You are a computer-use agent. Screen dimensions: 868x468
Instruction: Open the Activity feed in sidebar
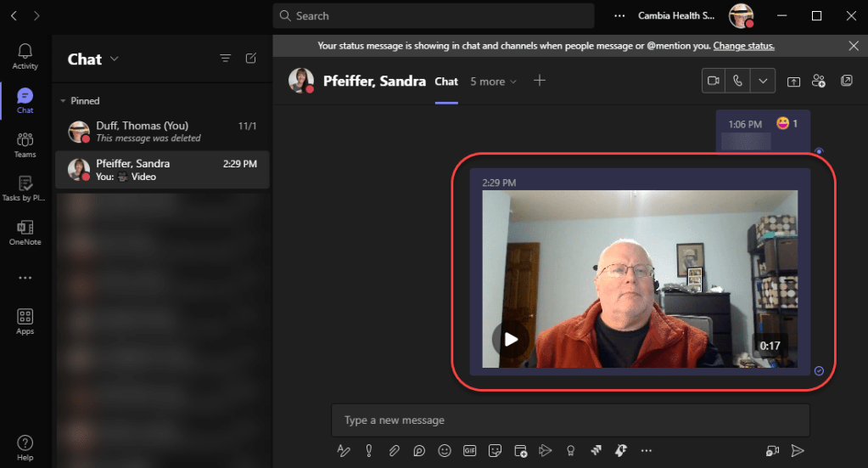(25, 56)
